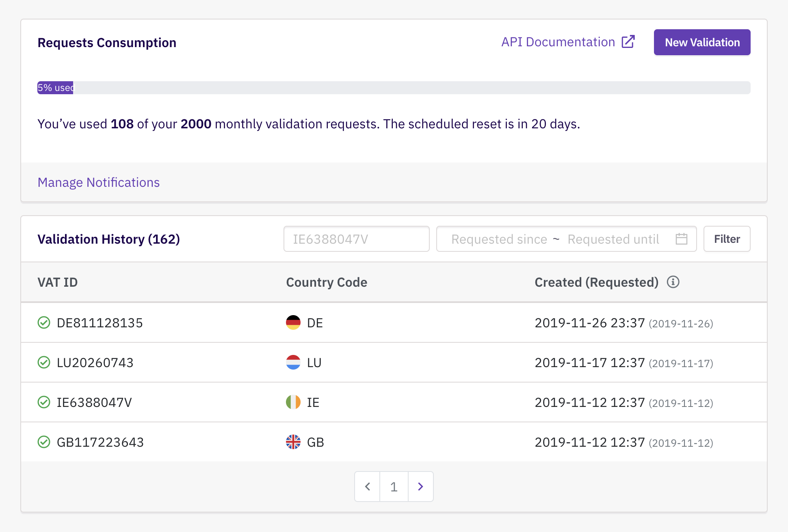
Task: Go to previous page with left chevron
Action: [x=367, y=487]
